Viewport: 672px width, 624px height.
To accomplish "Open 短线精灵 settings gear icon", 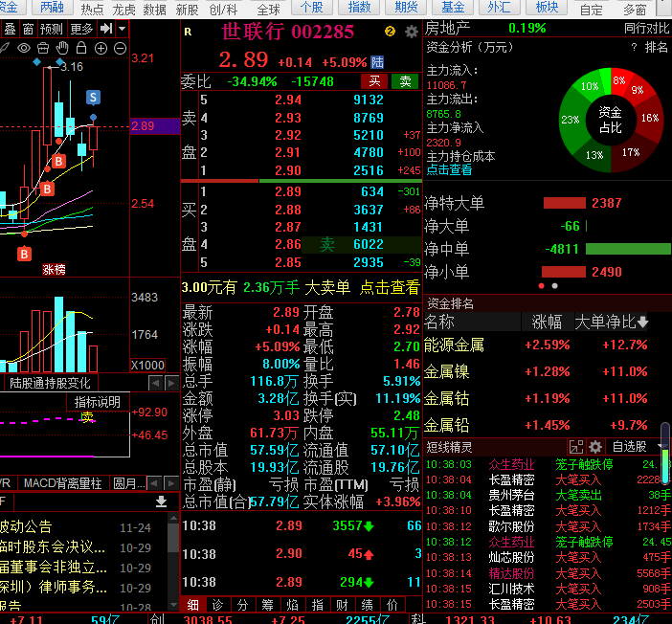I will [x=595, y=447].
